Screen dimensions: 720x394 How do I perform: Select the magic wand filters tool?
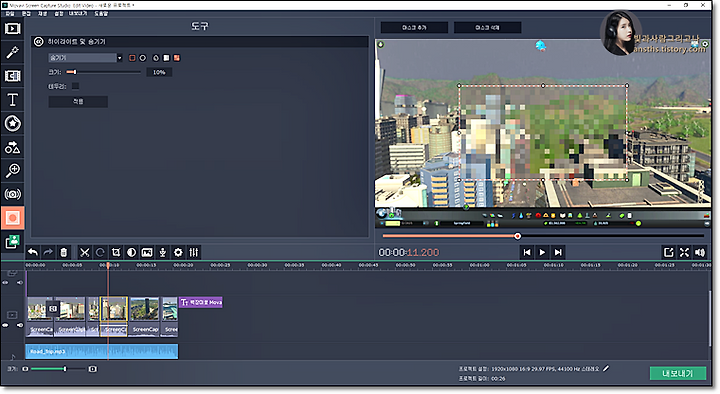pos(12,52)
